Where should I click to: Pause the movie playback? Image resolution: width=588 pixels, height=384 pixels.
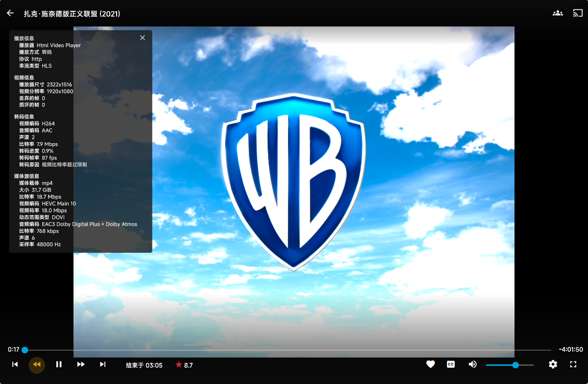coord(59,364)
